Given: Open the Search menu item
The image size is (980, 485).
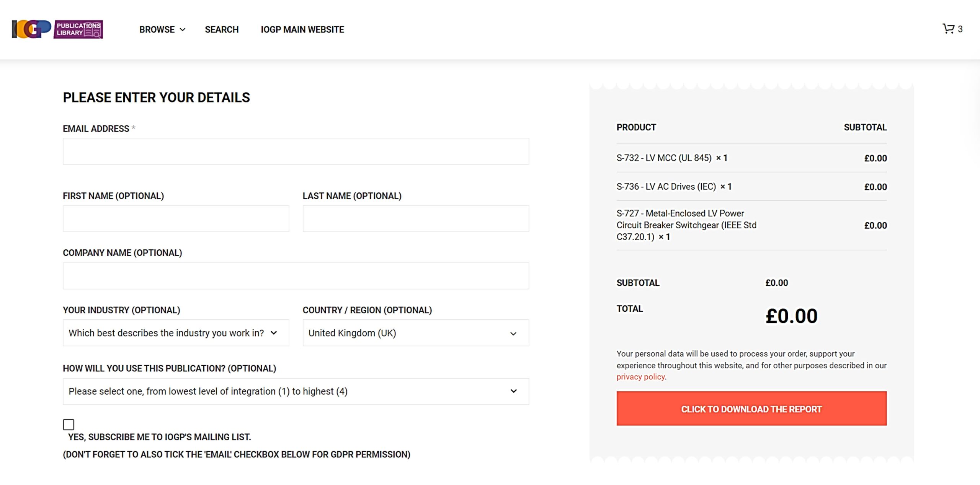Looking at the screenshot, I should pos(221,29).
